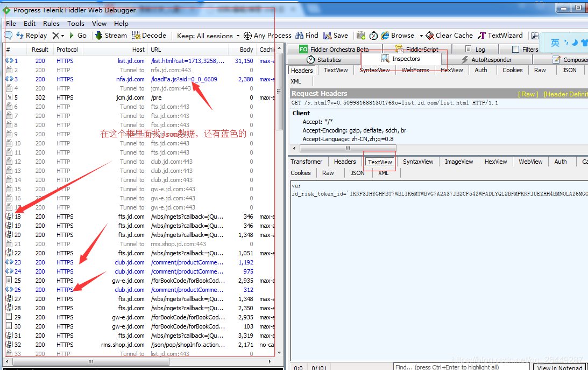Click the camera screenshot icon
This screenshot has height=370, width=588.
pyautogui.click(x=361, y=36)
